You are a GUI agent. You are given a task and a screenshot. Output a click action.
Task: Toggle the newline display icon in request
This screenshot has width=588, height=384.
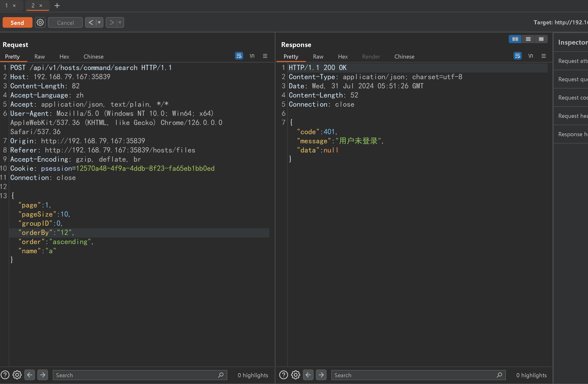(252, 56)
